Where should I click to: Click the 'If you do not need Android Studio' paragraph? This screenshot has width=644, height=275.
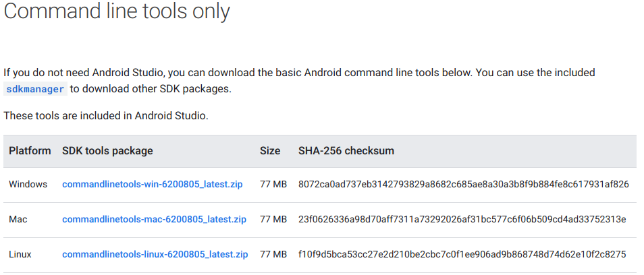299,72
